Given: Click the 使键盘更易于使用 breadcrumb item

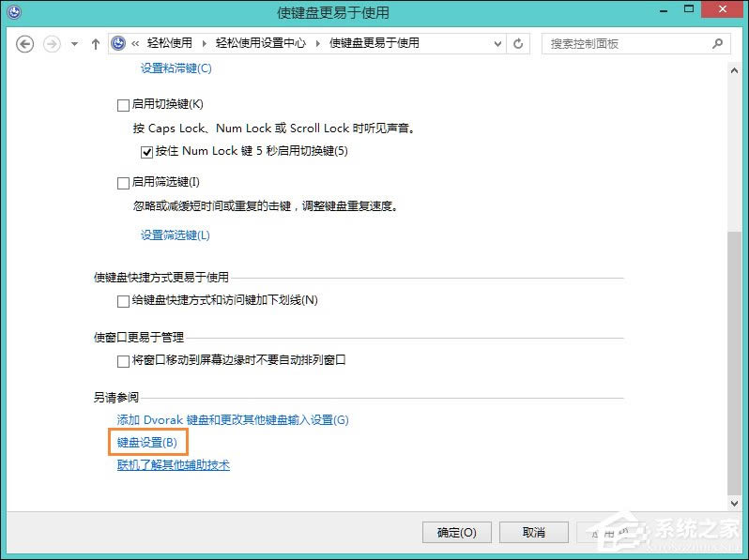Looking at the screenshot, I should [374, 43].
